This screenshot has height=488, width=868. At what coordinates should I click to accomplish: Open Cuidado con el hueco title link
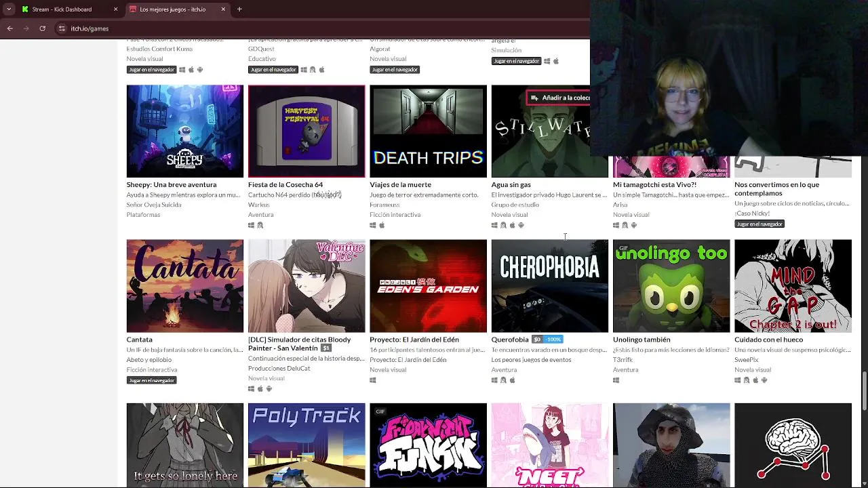point(768,340)
